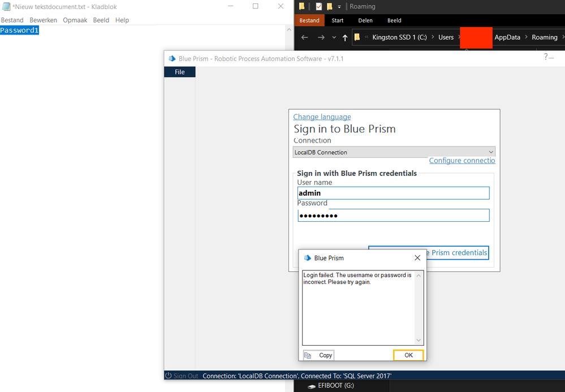Click the connection status text in status bar
This screenshot has width=565, height=392.
pyautogui.click(x=297, y=376)
